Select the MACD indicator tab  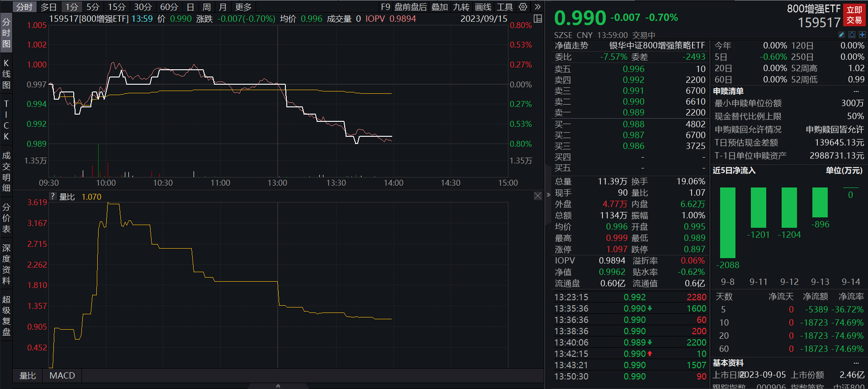(x=62, y=375)
